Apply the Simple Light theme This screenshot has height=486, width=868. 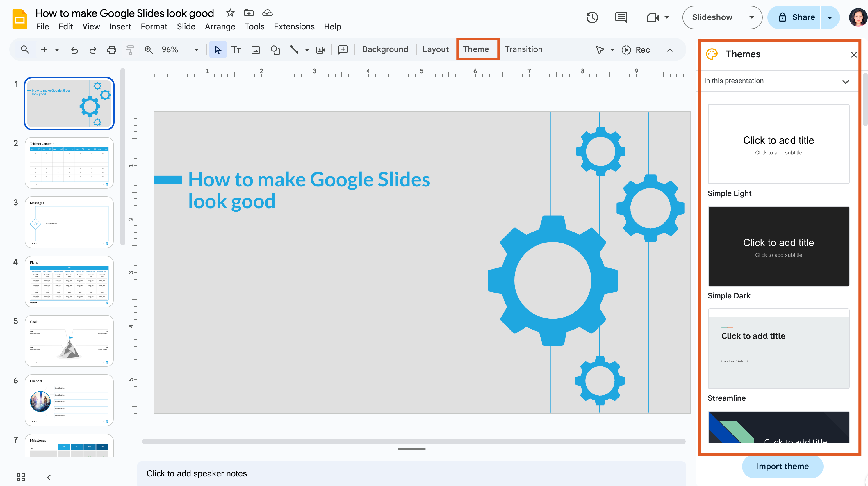[778, 144]
